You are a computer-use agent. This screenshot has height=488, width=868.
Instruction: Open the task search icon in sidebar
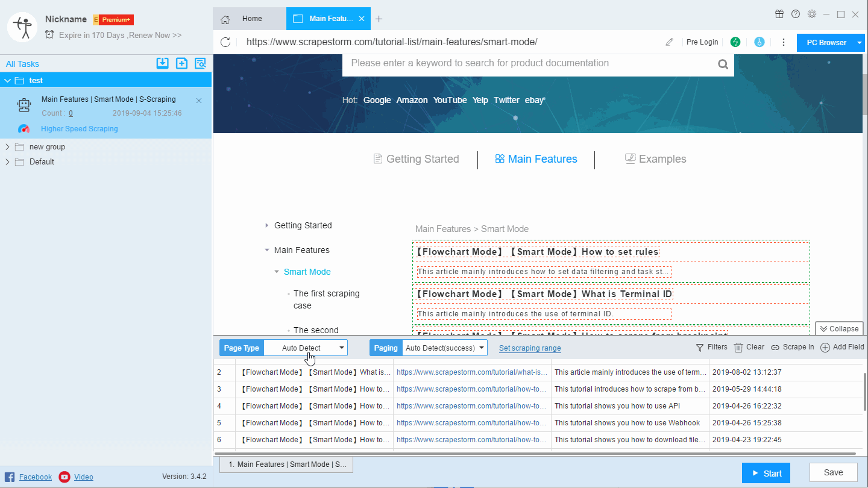tap(200, 63)
